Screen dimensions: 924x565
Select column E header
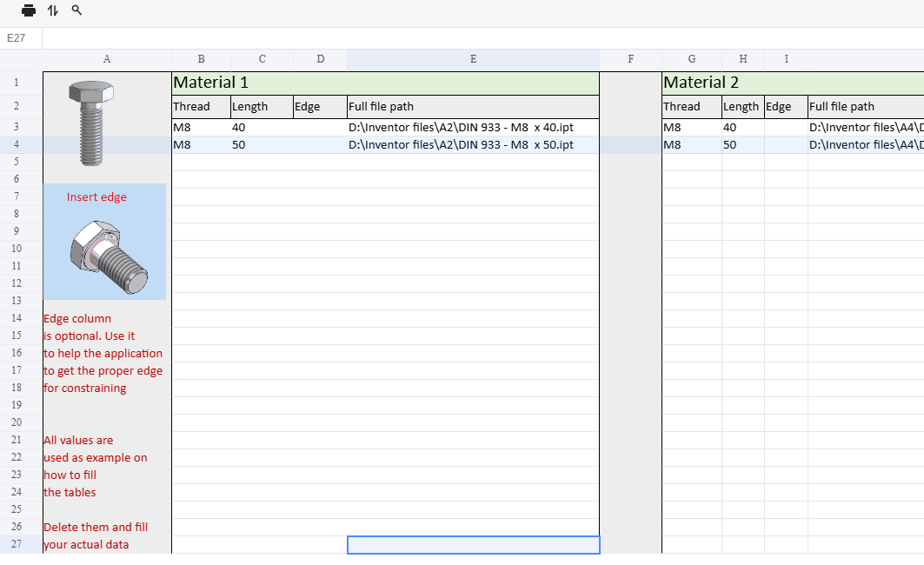(473, 59)
